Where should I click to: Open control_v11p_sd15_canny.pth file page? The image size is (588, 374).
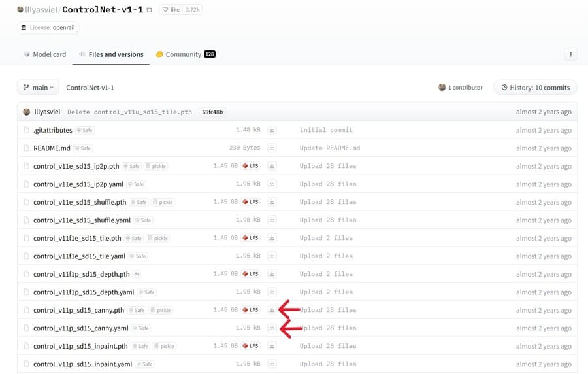pos(79,310)
